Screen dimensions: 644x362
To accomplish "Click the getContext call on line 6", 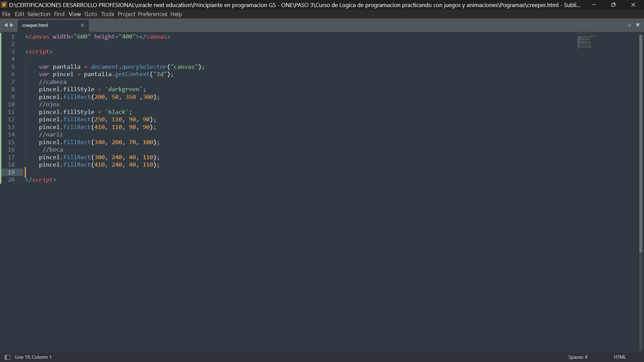I will pyautogui.click(x=132, y=74).
